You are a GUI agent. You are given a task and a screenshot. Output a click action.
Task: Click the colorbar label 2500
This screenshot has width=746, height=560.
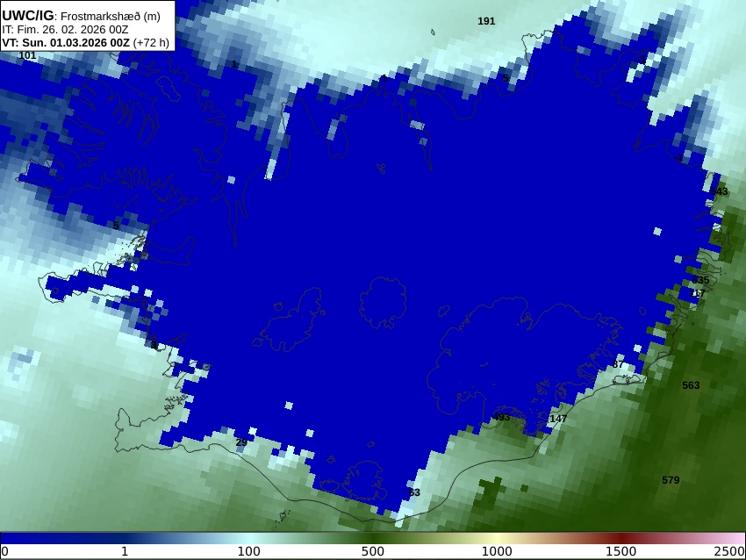pos(730,552)
